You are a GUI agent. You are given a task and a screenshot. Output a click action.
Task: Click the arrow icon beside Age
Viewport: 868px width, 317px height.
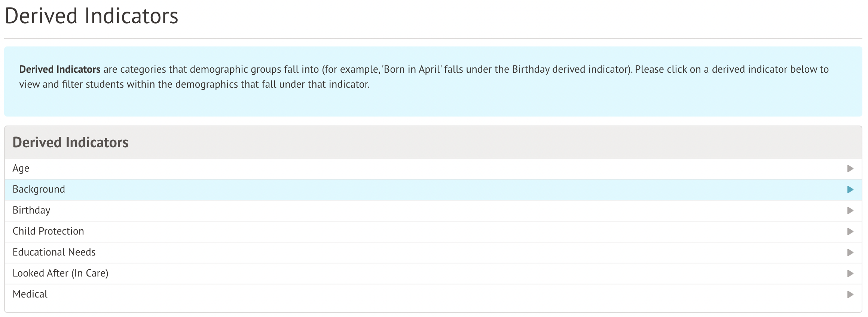pyautogui.click(x=850, y=169)
